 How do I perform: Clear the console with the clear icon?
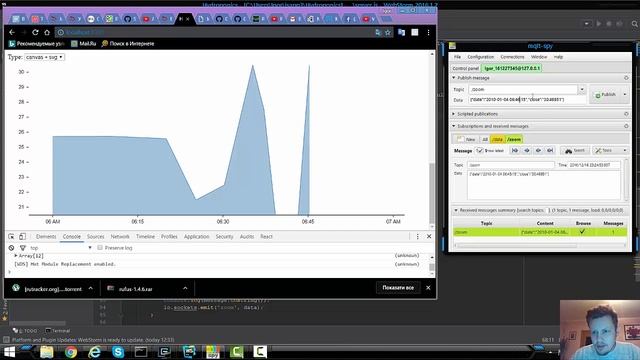point(11,248)
